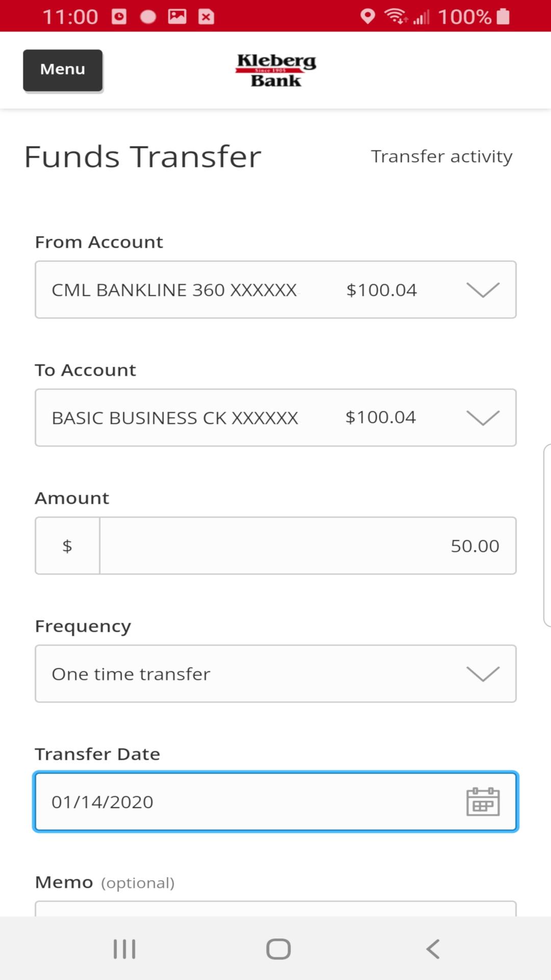Click the Transfer Date field 01/14/2020

pos(275,802)
